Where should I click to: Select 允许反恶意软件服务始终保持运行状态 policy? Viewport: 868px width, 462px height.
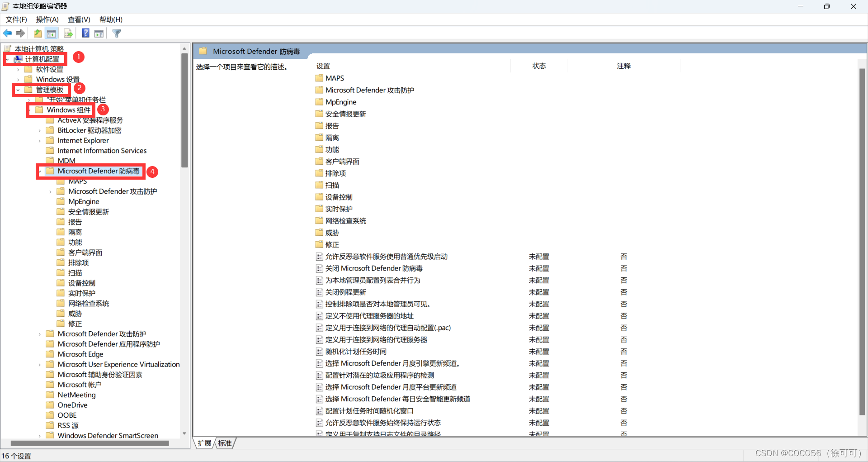(x=383, y=423)
